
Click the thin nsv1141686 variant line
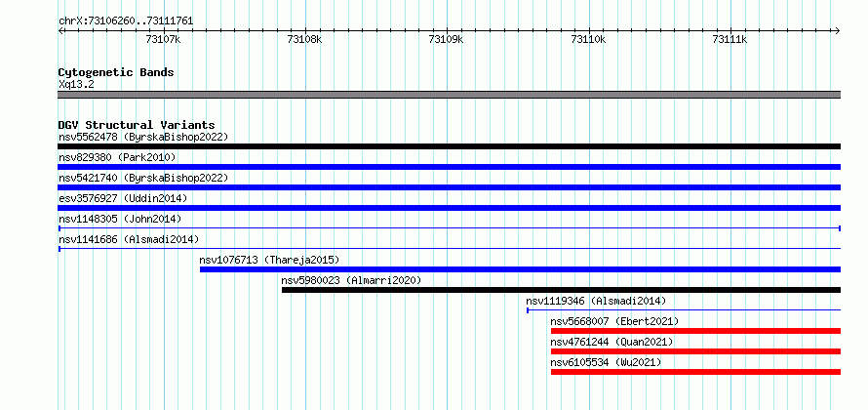449,249
